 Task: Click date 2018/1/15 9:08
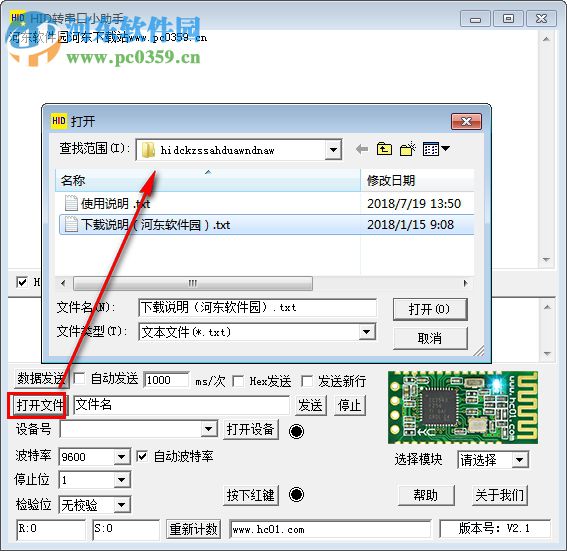click(410, 225)
